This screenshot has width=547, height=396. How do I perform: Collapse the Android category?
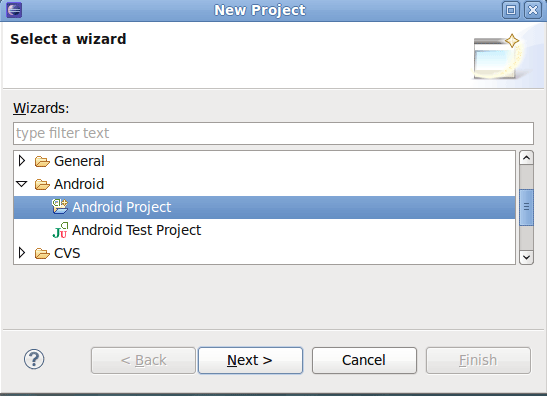(x=22, y=184)
